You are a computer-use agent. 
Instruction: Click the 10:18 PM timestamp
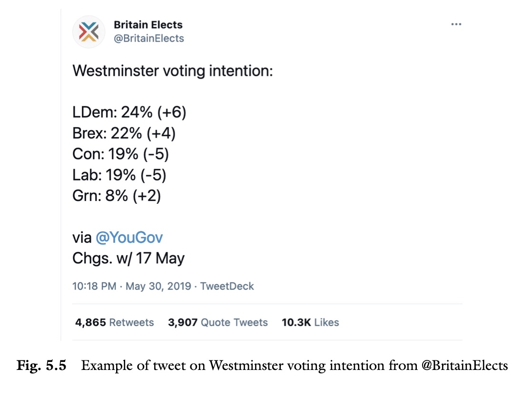click(94, 286)
